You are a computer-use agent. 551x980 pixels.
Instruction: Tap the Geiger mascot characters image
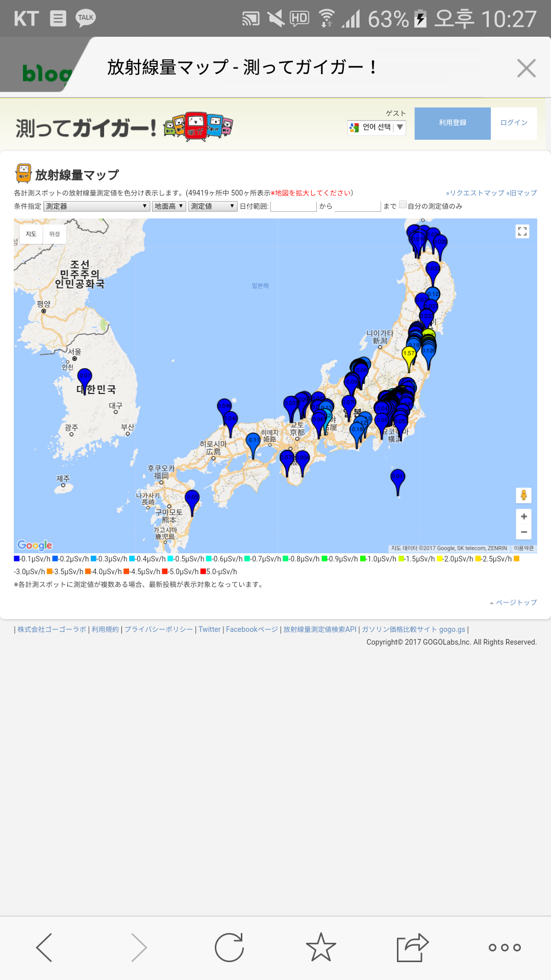tap(198, 126)
